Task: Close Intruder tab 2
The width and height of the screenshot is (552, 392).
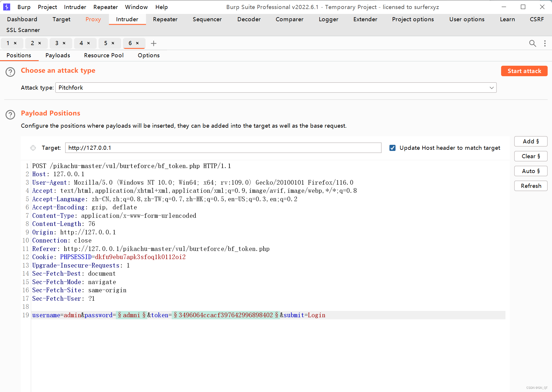Action: tap(40, 43)
